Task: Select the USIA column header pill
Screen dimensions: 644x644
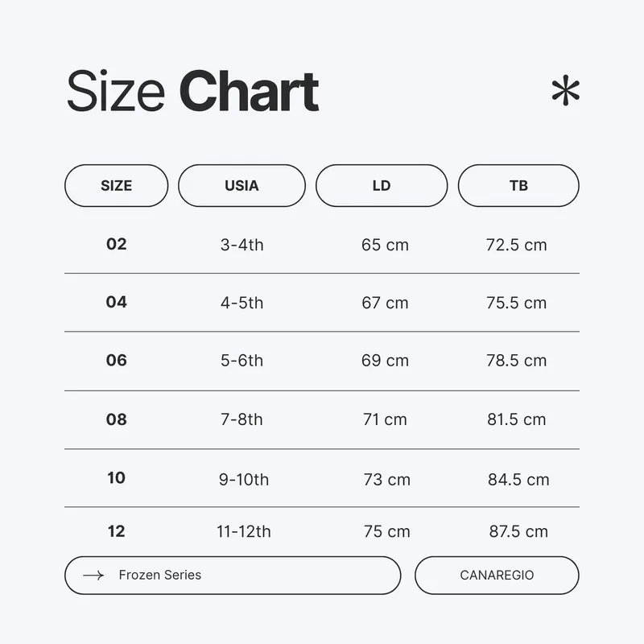Action: [242, 186]
